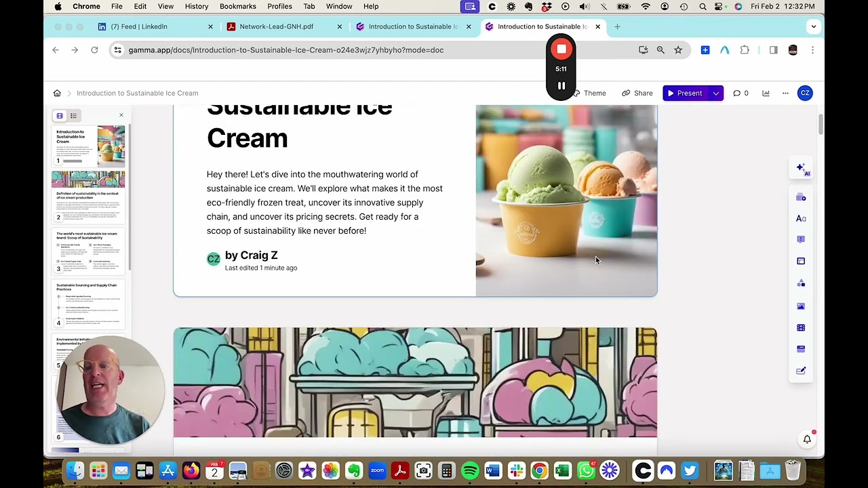
Task: Open the Profiles menu
Action: click(279, 6)
